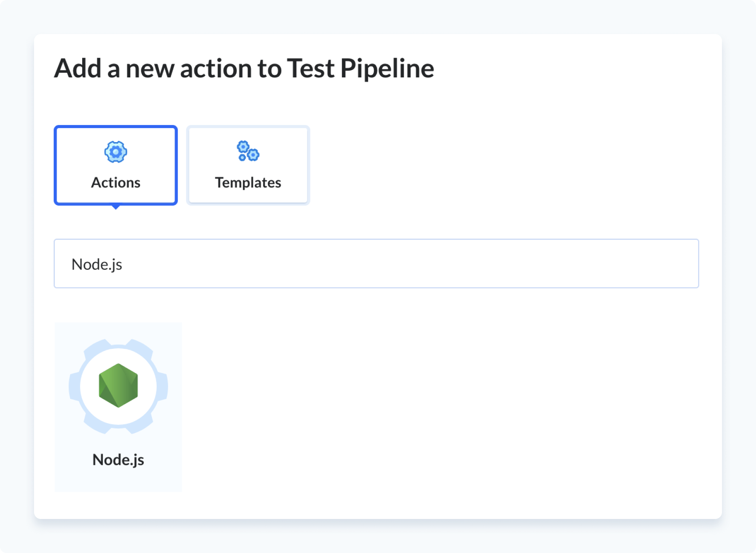Click the Node.js caption under the tile

click(118, 460)
